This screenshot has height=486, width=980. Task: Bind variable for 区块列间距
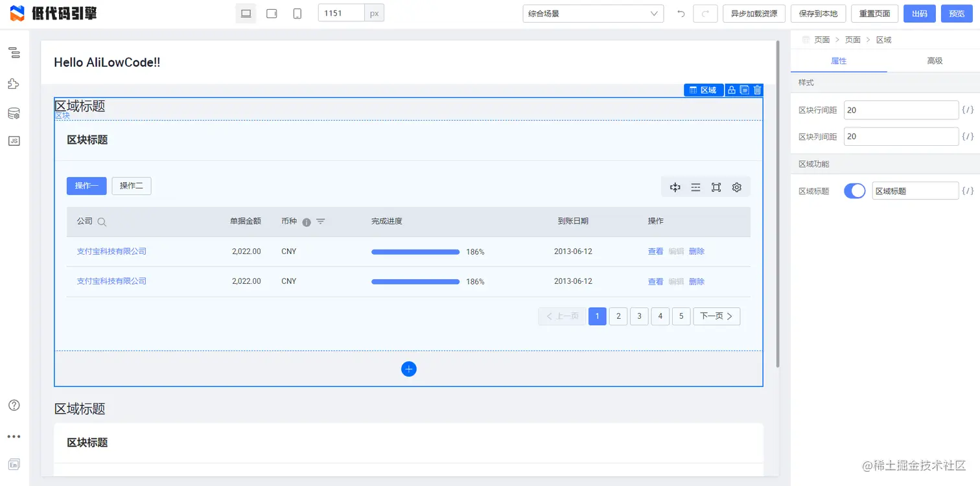968,137
